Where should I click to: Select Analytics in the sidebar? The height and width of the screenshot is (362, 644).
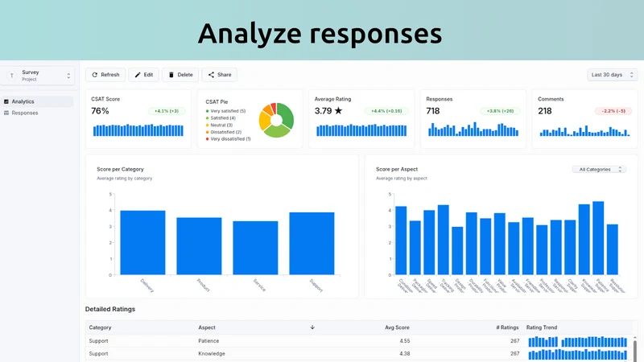[x=37, y=101]
